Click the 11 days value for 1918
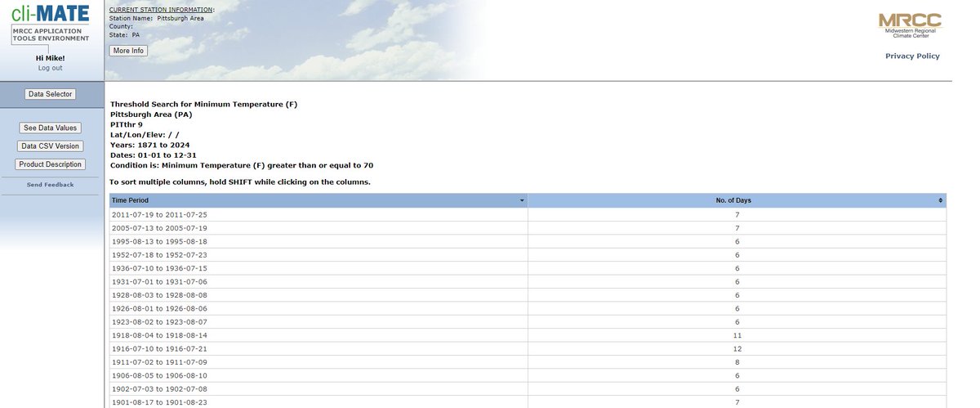Viewport: 980px width, 408px height. 737,335
